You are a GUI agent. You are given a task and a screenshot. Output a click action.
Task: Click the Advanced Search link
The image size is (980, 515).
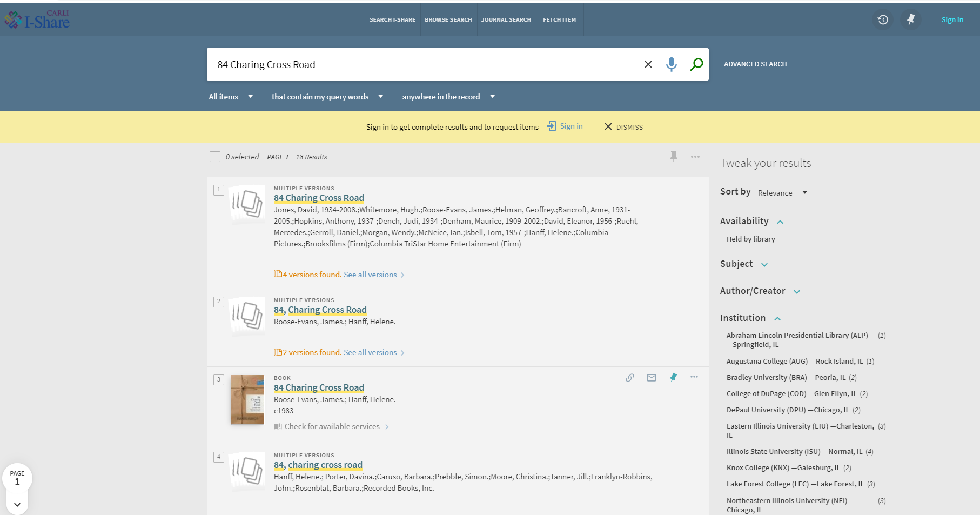click(x=755, y=64)
